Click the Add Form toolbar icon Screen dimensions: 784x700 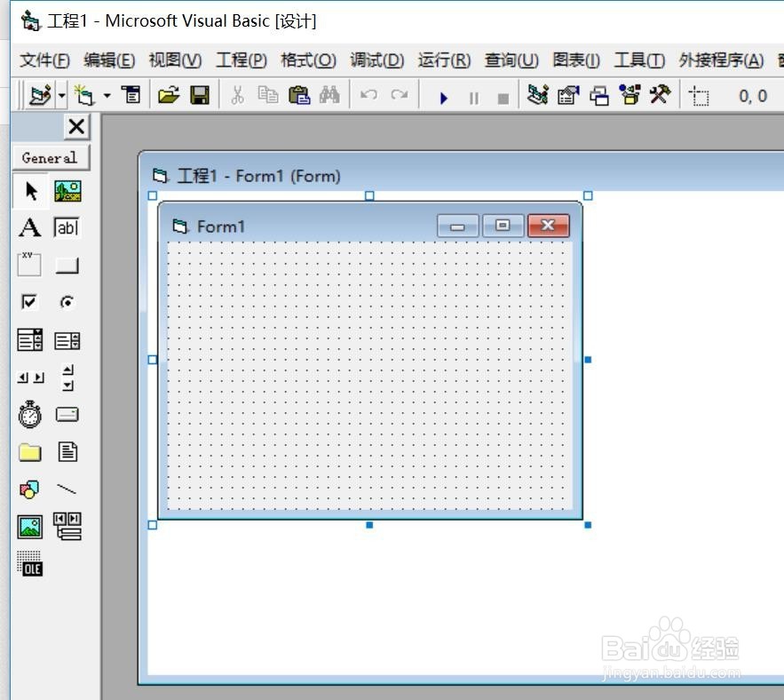(x=84, y=95)
